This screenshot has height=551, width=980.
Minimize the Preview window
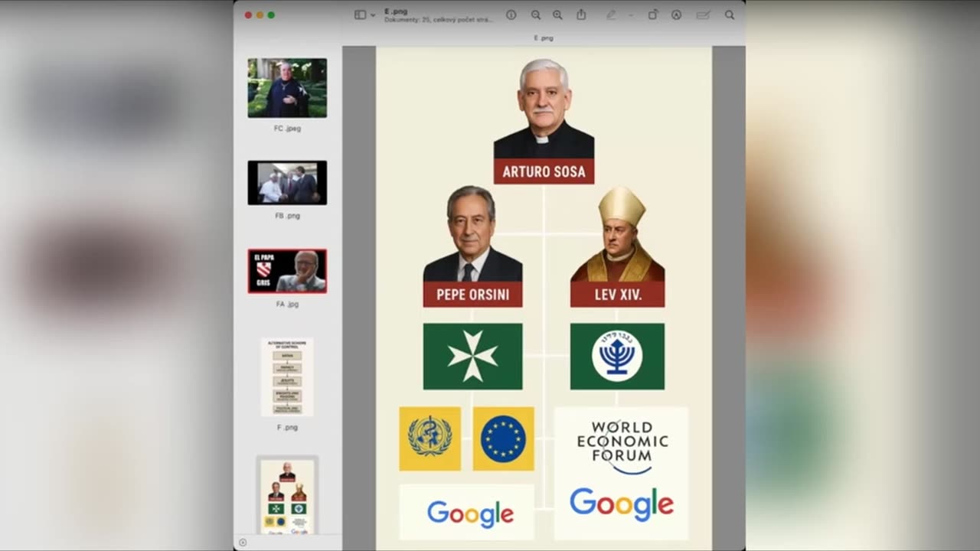coord(260,15)
